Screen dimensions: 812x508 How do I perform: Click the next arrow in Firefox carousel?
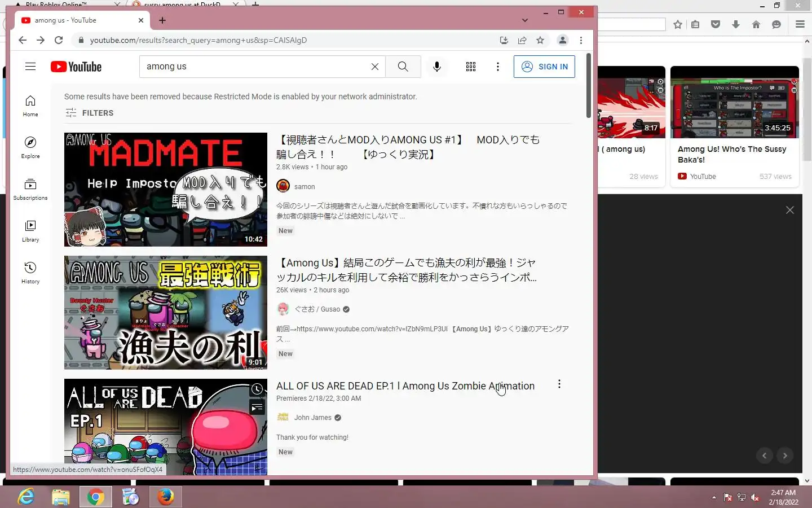[x=785, y=456]
